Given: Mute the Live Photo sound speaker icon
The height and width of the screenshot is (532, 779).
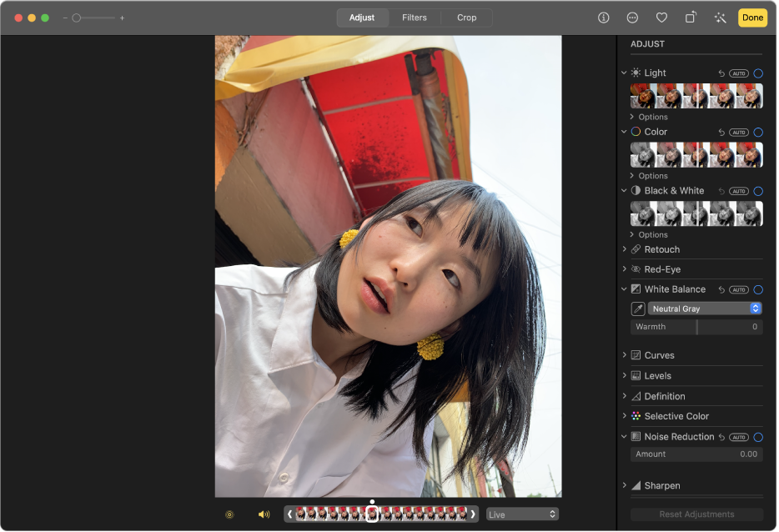Looking at the screenshot, I should point(264,514).
